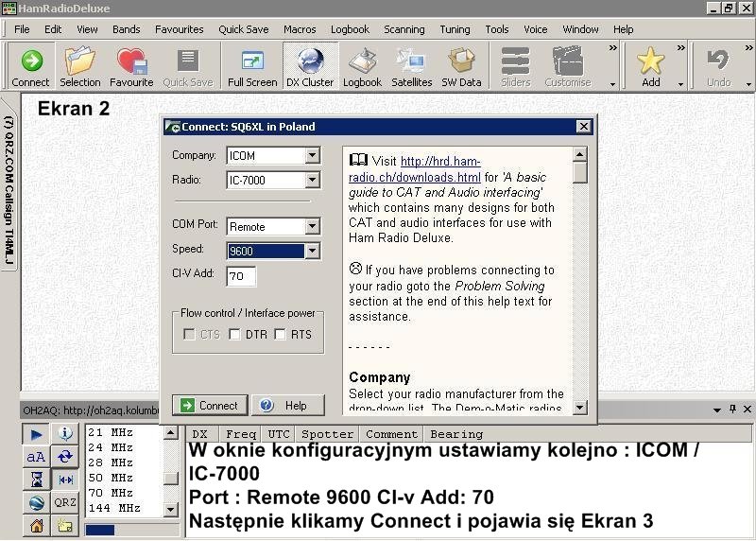Select 50 MHz in band list

click(110, 478)
